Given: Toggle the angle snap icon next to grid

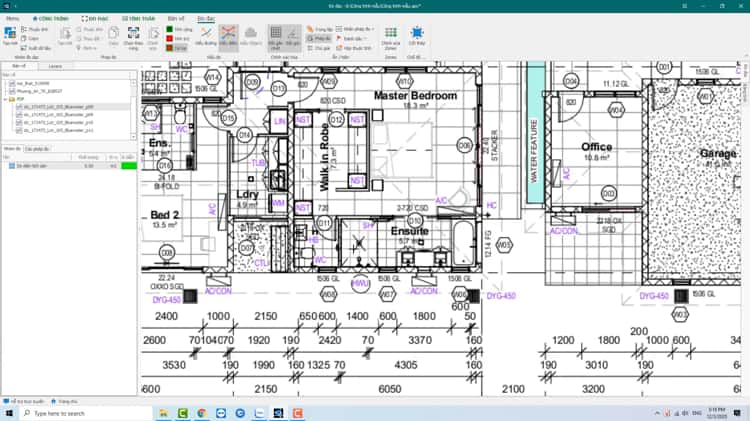Looking at the screenshot, I should tap(292, 33).
